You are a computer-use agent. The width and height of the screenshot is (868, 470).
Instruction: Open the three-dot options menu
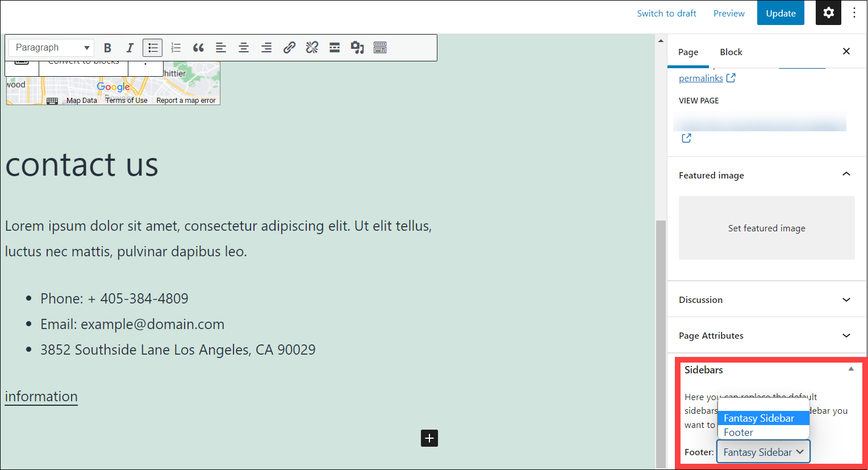coord(854,13)
